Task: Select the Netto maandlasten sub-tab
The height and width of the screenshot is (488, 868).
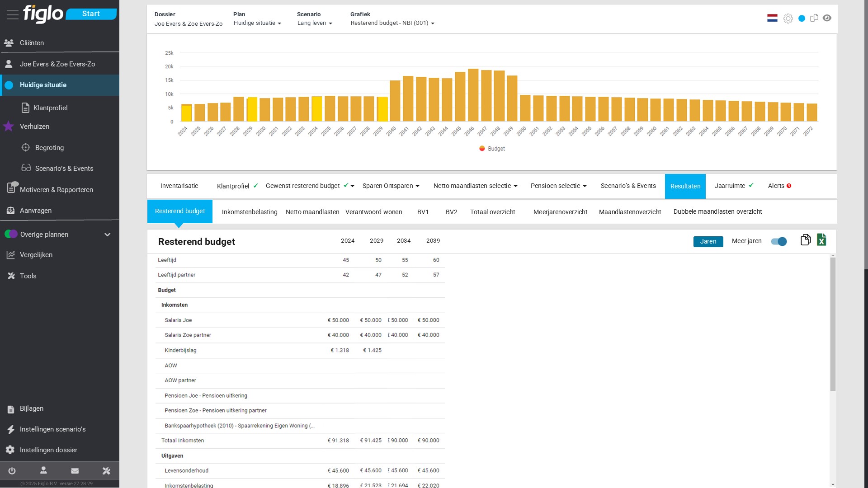Action: (x=312, y=212)
